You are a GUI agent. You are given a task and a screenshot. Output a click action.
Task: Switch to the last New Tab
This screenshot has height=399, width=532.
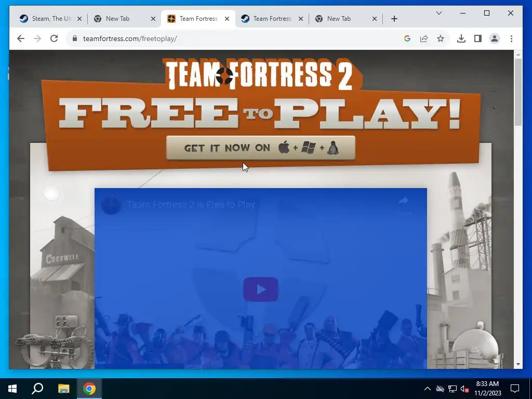coord(345,19)
